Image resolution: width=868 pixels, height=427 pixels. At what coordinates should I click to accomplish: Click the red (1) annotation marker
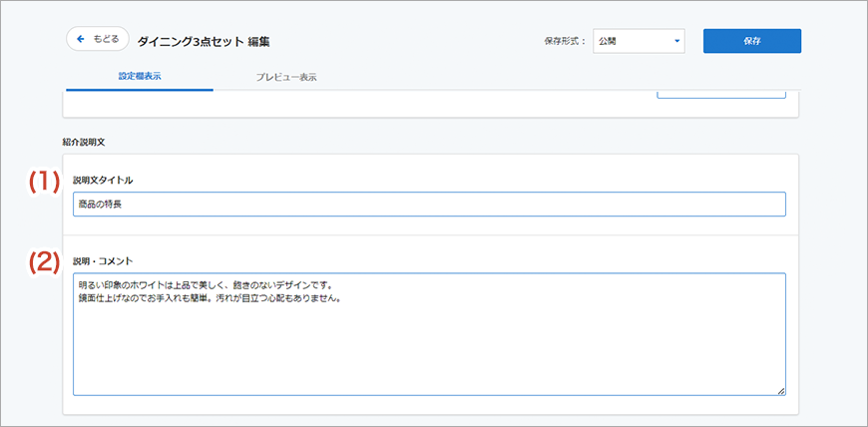(x=44, y=181)
